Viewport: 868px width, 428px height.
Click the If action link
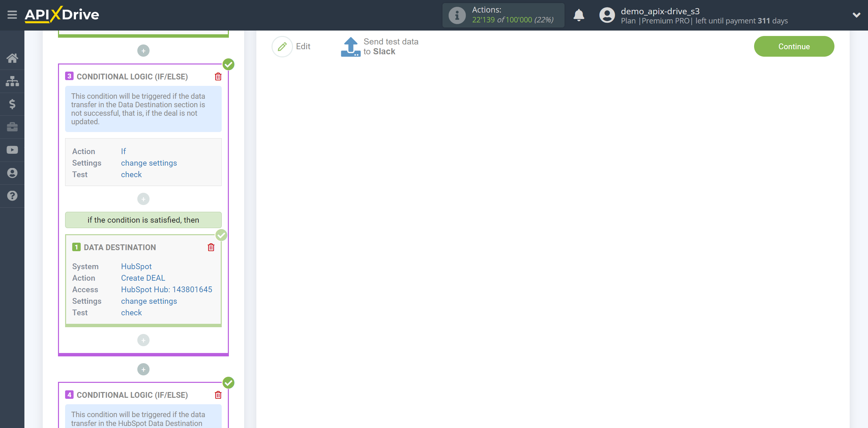[x=123, y=151]
